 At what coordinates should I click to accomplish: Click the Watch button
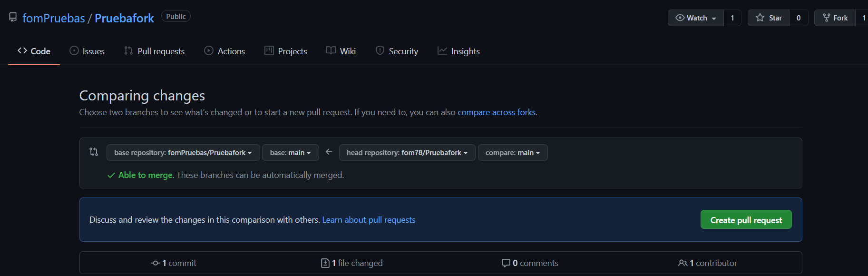click(x=696, y=18)
